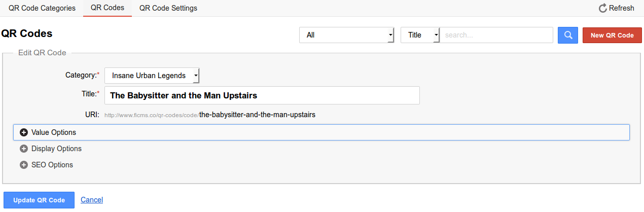Select the QR Codes tab
Screen dimensions: 644x212
pyautogui.click(x=108, y=8)
